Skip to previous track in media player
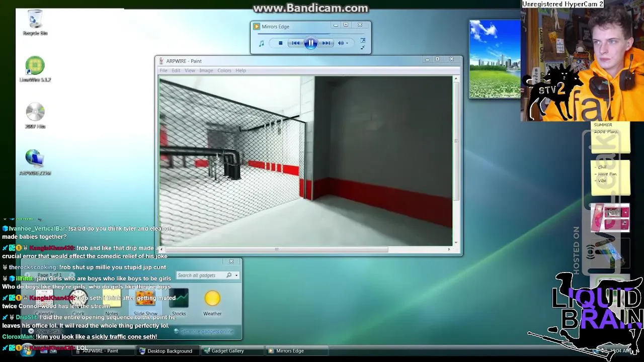Viewport: 644px width, 362px height. [296, 43]
